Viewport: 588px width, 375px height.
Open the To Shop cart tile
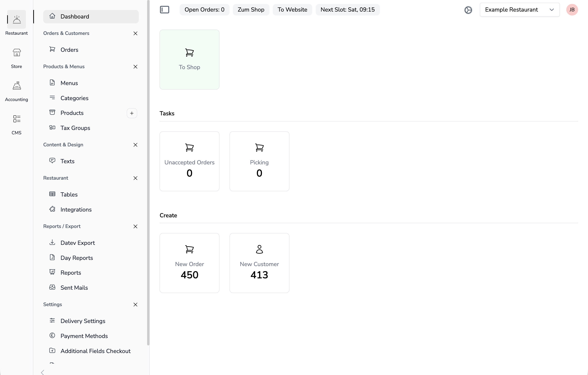(x=189, y=59)
